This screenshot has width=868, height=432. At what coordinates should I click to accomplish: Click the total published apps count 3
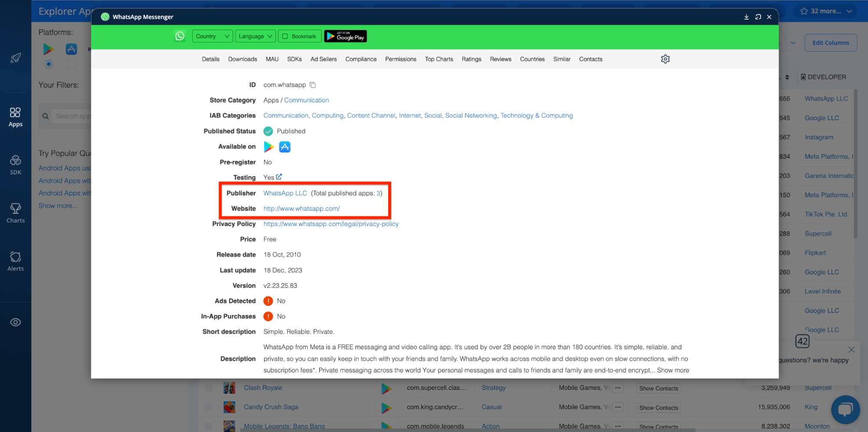click(378, 193)
